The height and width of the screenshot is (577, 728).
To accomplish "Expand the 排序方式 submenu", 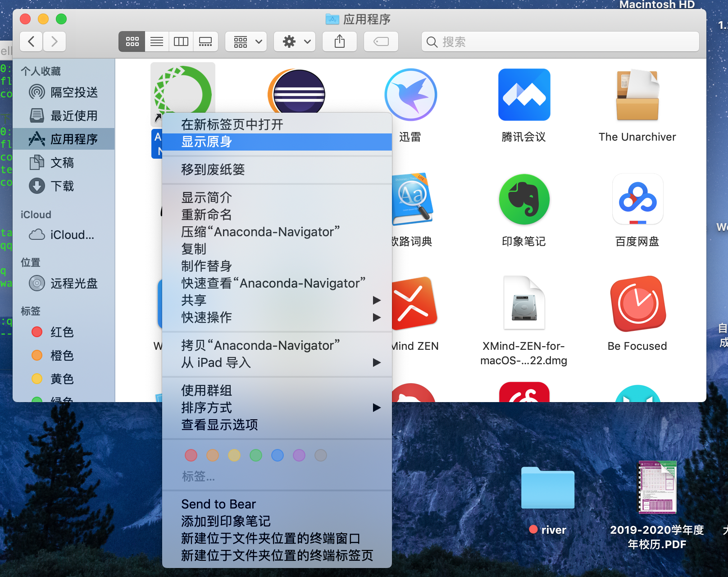I will pyautogui.click(x=277, y=408).
